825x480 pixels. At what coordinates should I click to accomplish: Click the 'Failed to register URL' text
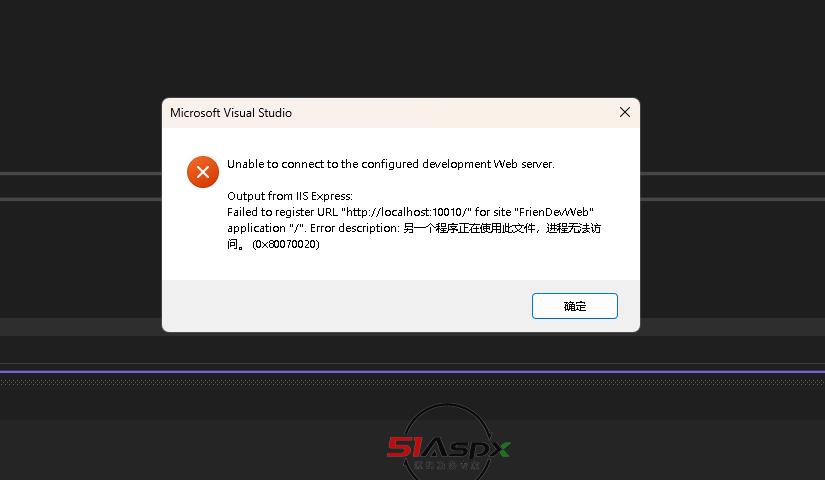pos(282,212)
